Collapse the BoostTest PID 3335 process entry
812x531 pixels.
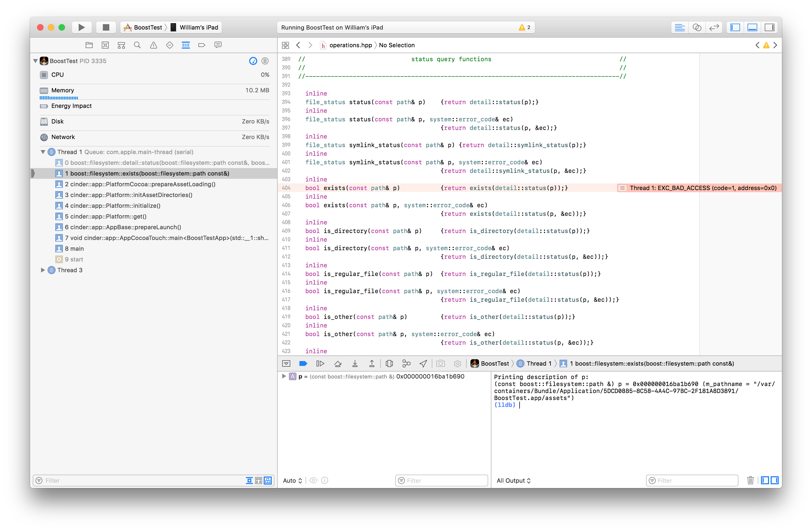click(x=35, y=61)
